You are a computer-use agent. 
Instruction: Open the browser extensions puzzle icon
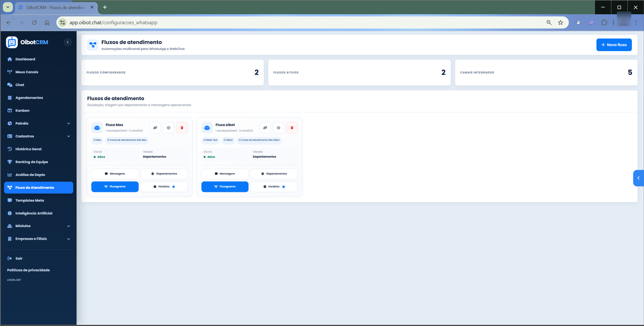point(604,23)
